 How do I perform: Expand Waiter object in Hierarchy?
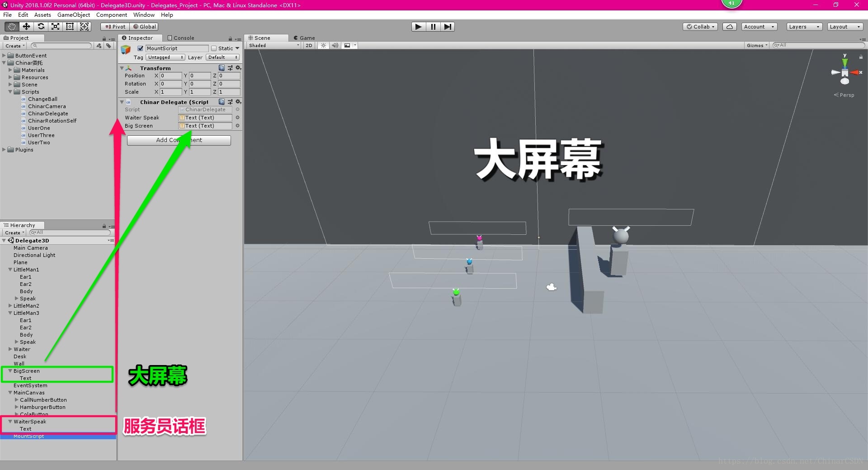coord(10,349)
